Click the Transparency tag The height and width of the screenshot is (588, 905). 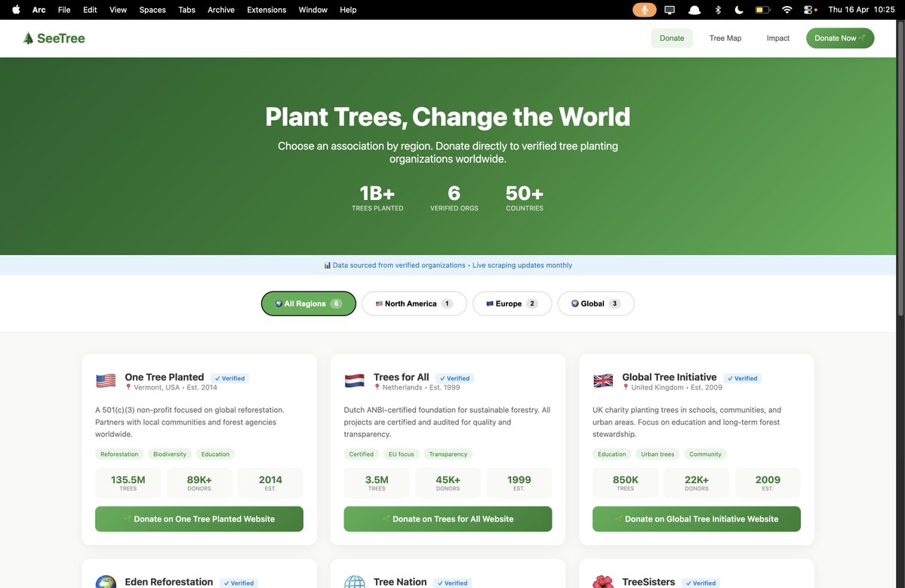448,454
